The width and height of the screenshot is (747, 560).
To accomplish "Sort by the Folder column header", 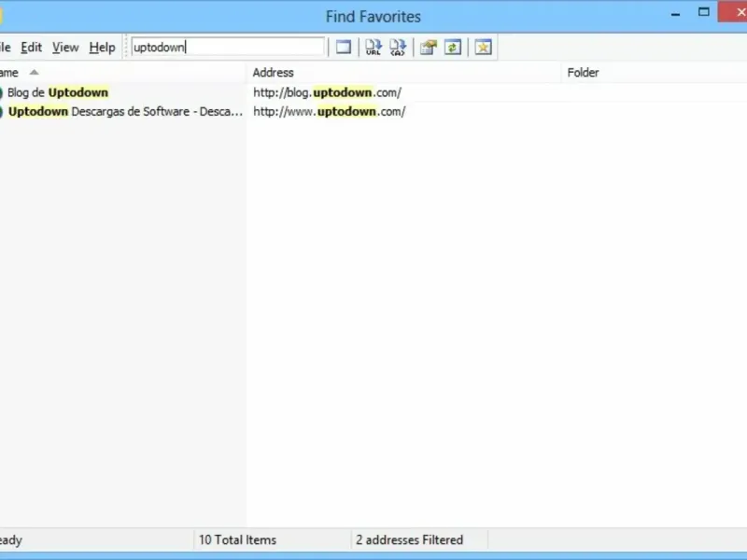I will point(655,73).
